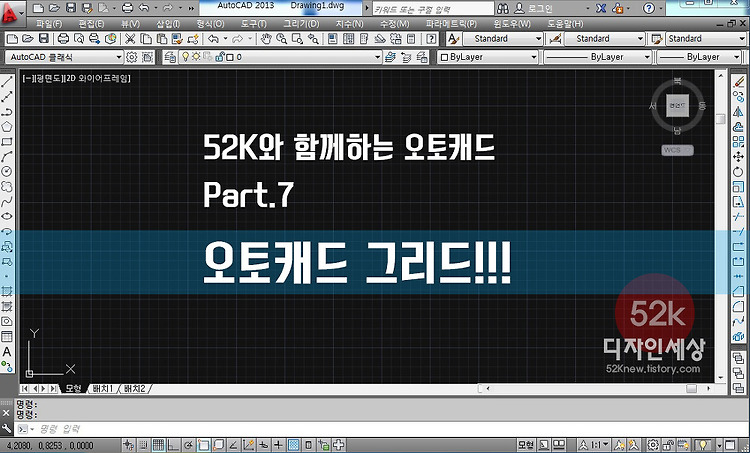This screenshot has height=453, width=750.
Task: Select the Mirror tool in the modify toolbar
Action: tap(738, 111)
